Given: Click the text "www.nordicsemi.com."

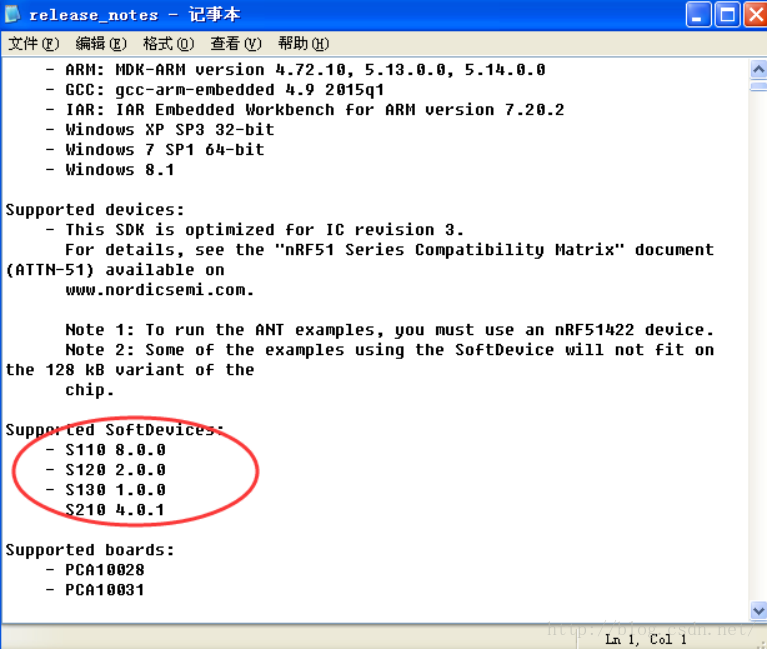Looking at the screenshot, I should click(x=160, y=290).
